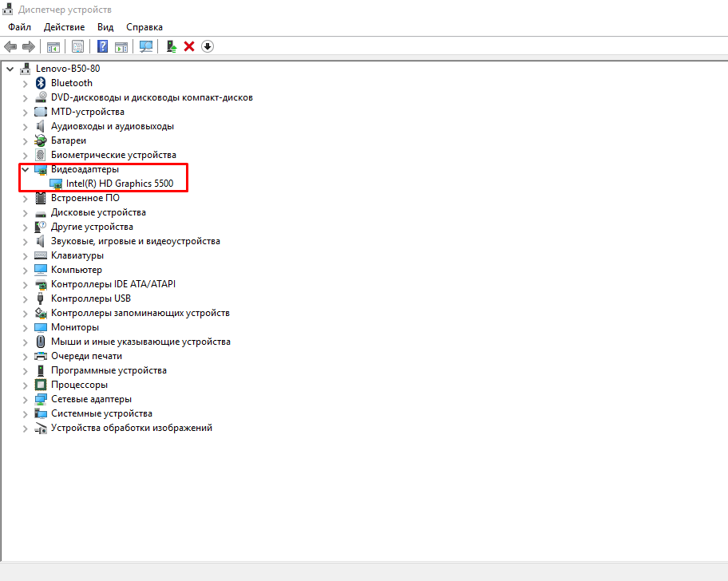Select the Lenovo-B50-80 computer node

68,69
